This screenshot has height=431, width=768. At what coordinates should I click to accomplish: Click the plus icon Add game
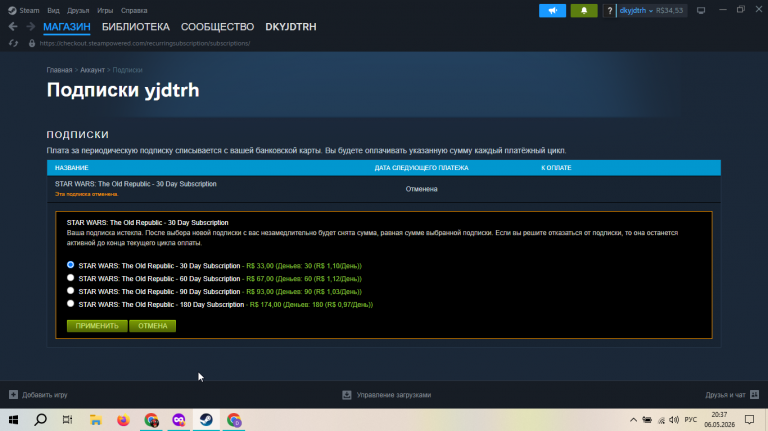click(13, 395)
